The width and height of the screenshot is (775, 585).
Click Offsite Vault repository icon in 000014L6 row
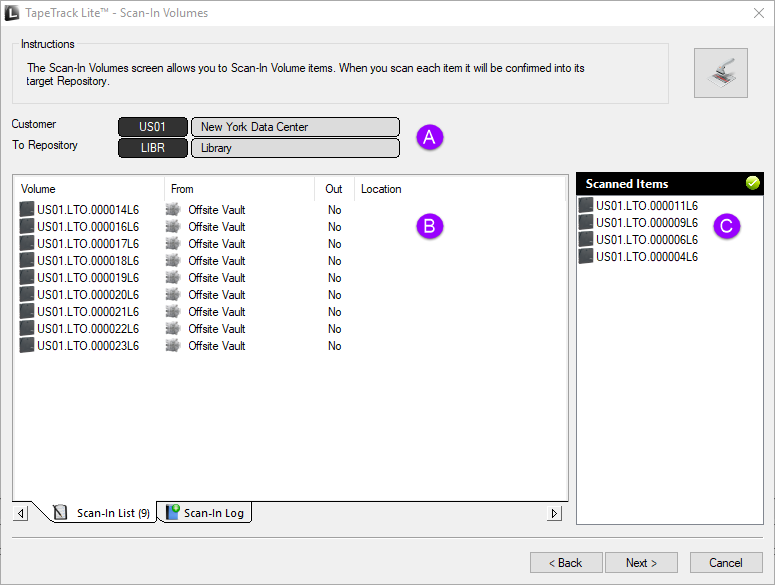pyautogui.click(x=173, y=209)
